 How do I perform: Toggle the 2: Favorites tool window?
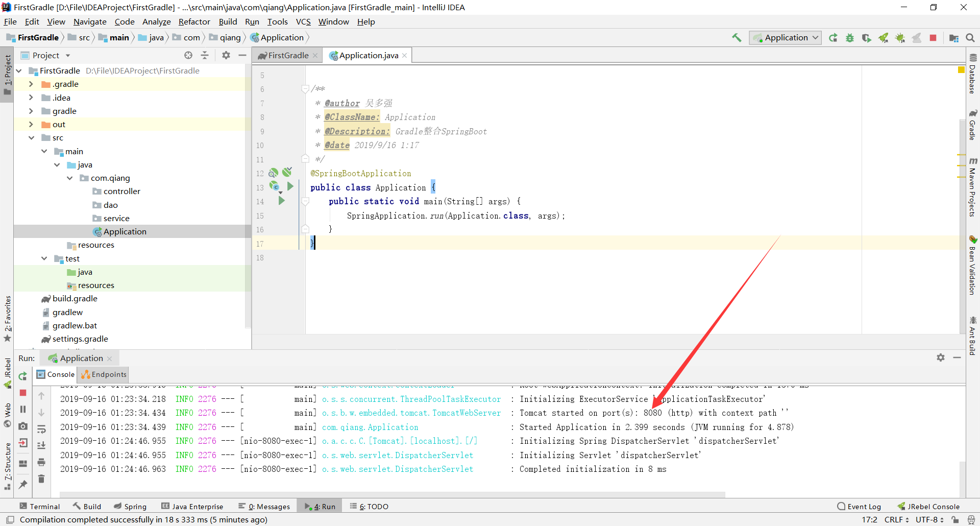coord(7,319)
